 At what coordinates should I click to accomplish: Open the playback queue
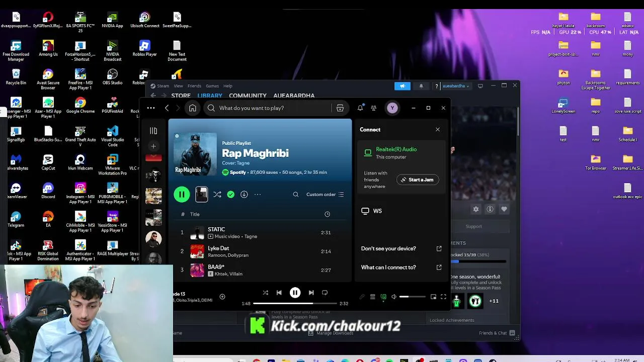click(x=372, y=297)
